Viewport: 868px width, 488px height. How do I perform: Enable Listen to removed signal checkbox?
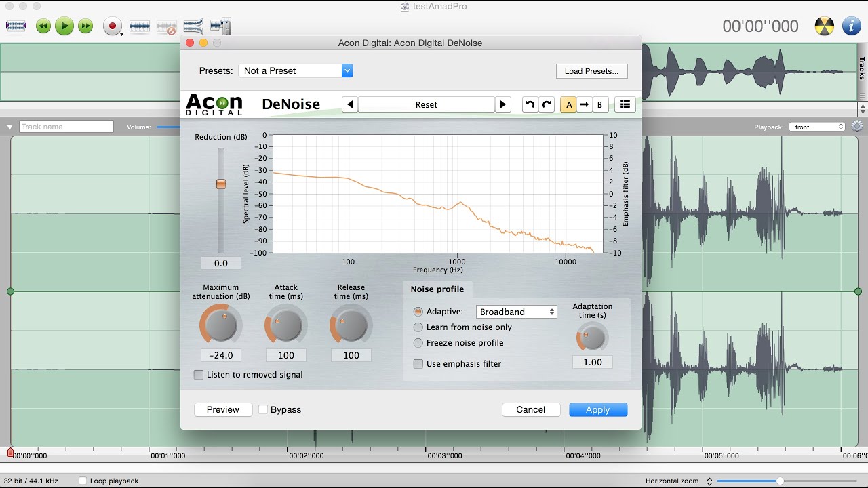coord(199,375)
